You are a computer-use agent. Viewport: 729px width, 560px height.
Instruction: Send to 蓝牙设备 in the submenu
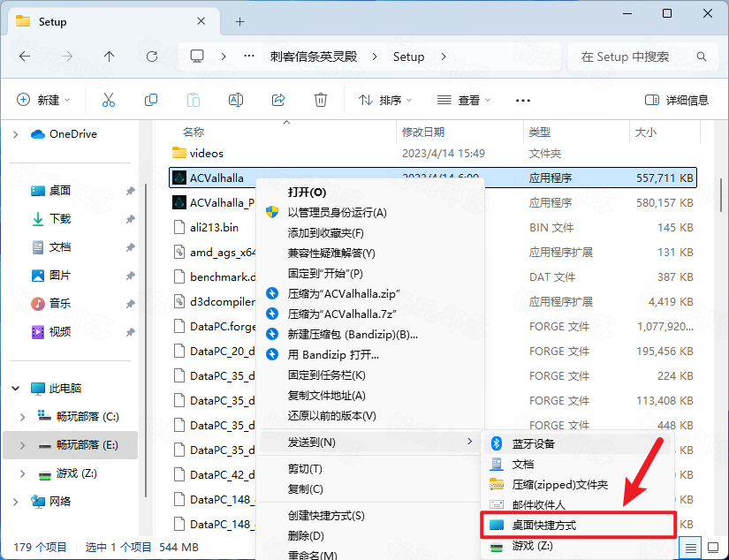pos(578,443)
